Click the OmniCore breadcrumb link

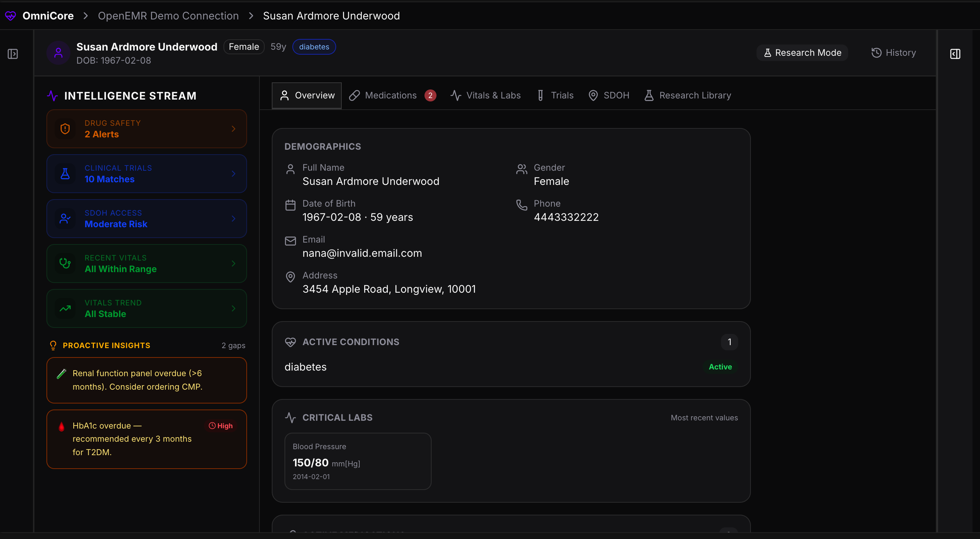[48, 16]
